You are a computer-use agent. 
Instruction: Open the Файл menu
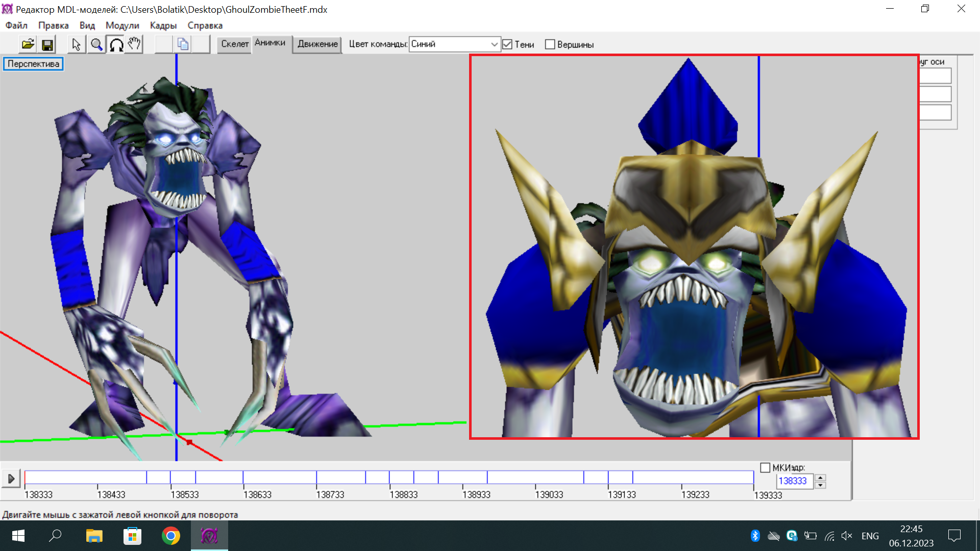tap(16, 26)
